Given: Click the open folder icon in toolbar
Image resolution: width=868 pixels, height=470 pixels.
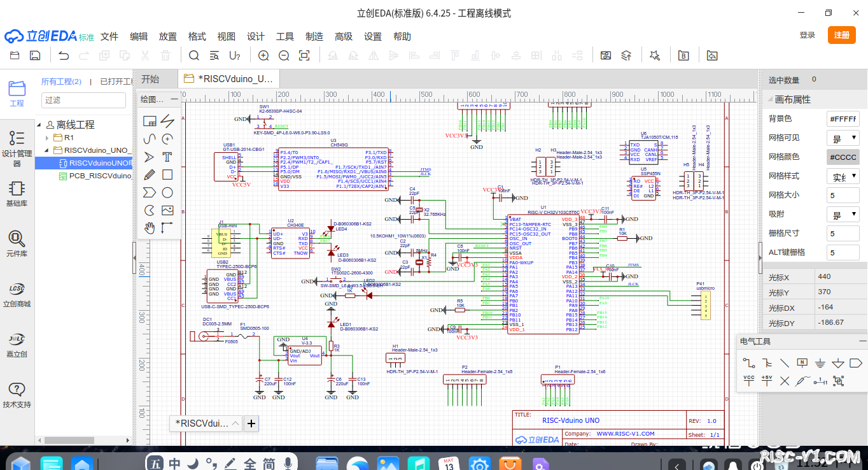Looking at the screenshot, I should point(15,56).
